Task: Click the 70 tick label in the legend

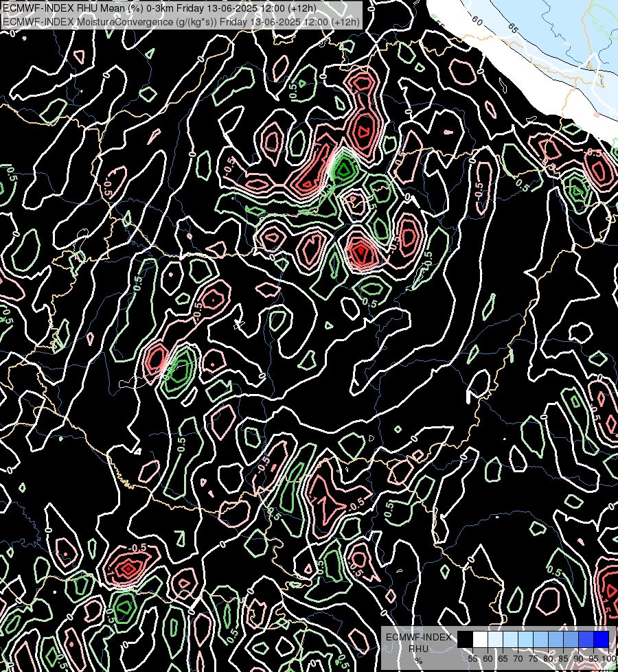Action: [x=518, y=659]
